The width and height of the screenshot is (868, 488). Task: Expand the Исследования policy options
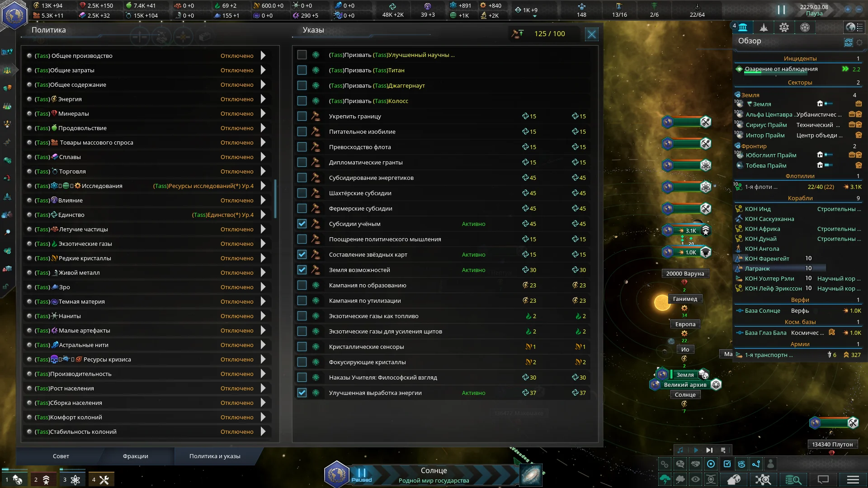(263, 186)
